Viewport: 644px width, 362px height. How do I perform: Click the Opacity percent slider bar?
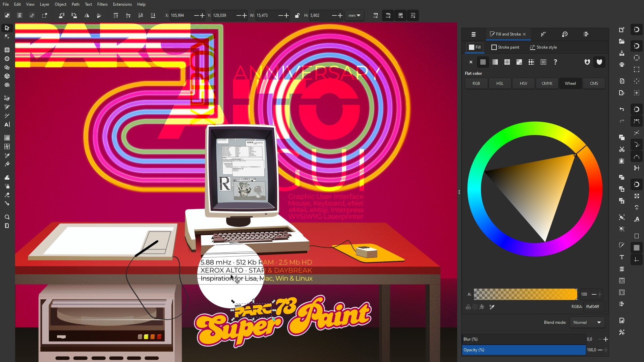pos(524,350)
